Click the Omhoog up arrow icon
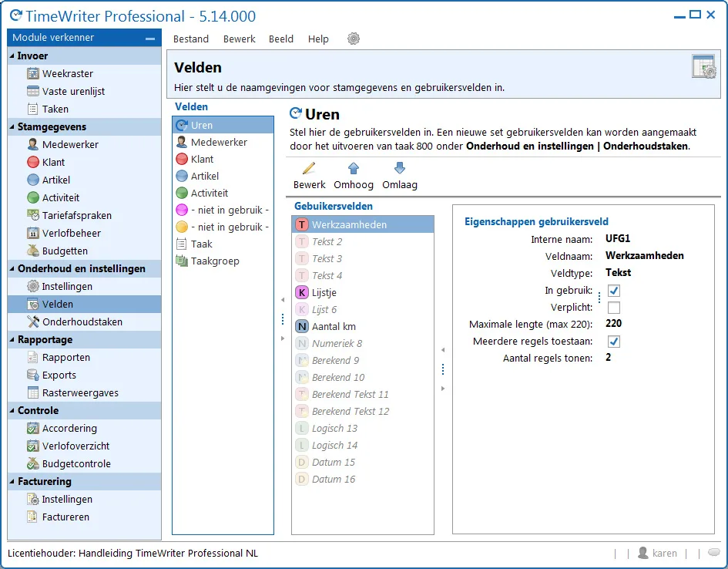Image resolution: width=728 pixels, height=569 pixels. [x=354, y=168]
